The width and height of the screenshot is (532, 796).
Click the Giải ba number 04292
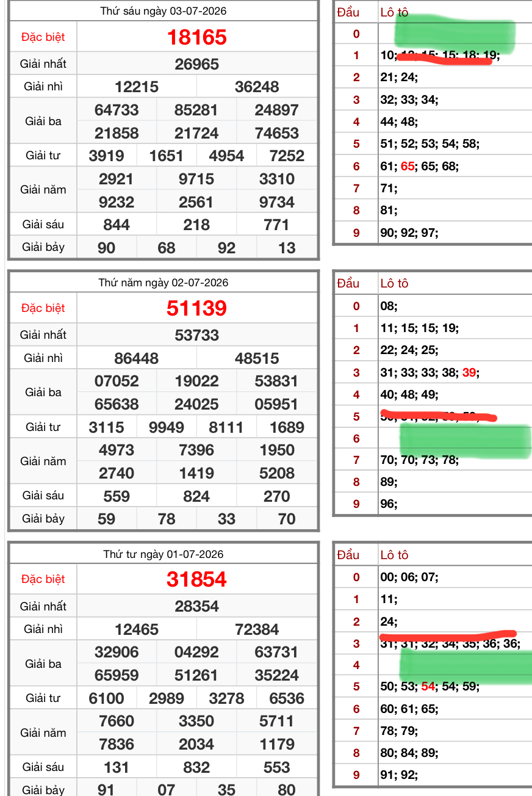[196, 652]
